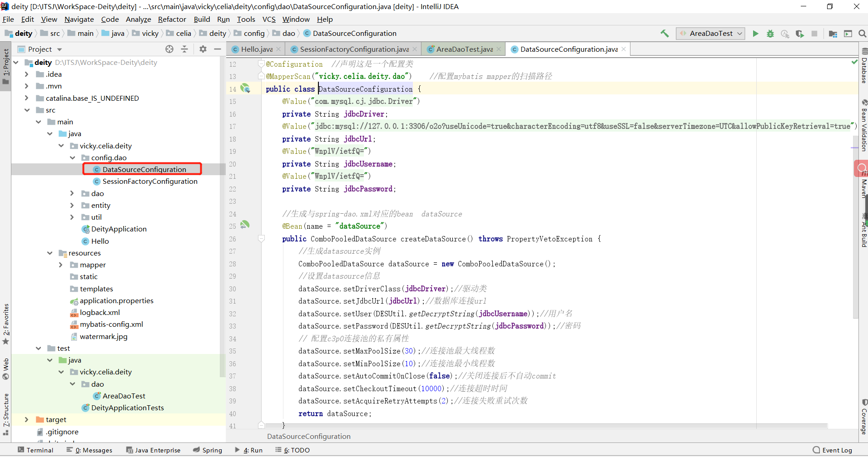Open the Analyze menu
Viewport: 868px width, 457px height.
pos(138,19)
